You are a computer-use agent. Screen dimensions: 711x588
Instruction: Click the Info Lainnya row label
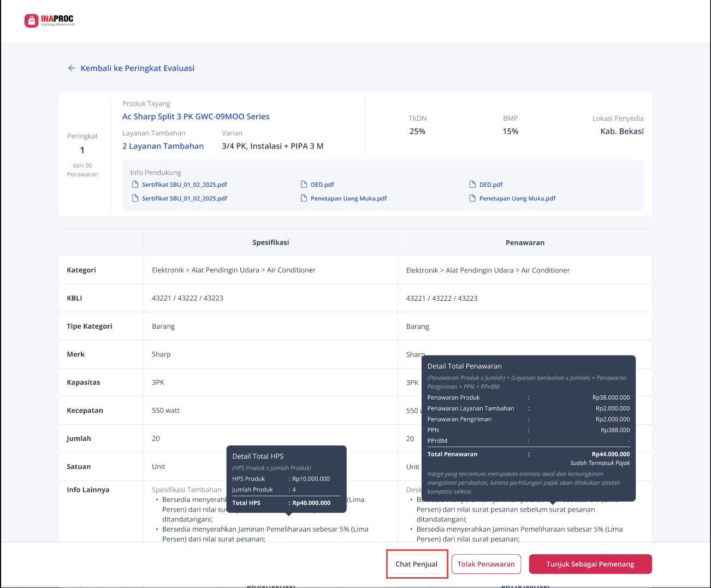(x=88, y=490)
